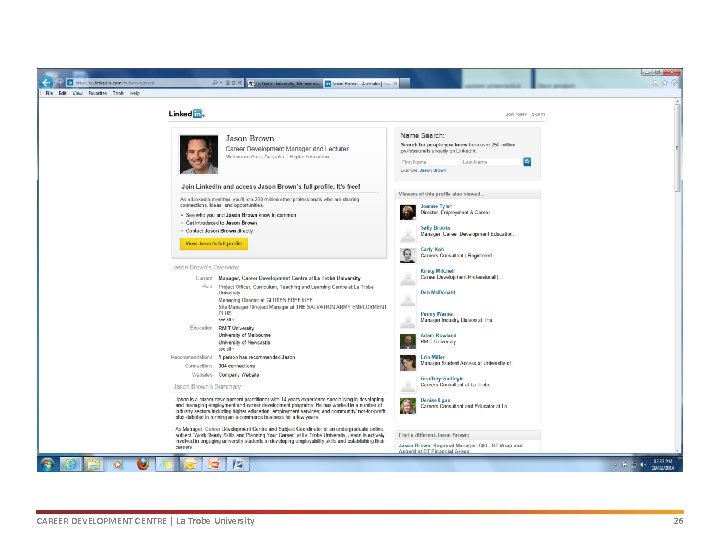Click the network icon in the system tray
Viewport: 720px width, 540px height.
click(x=634, y=465)
